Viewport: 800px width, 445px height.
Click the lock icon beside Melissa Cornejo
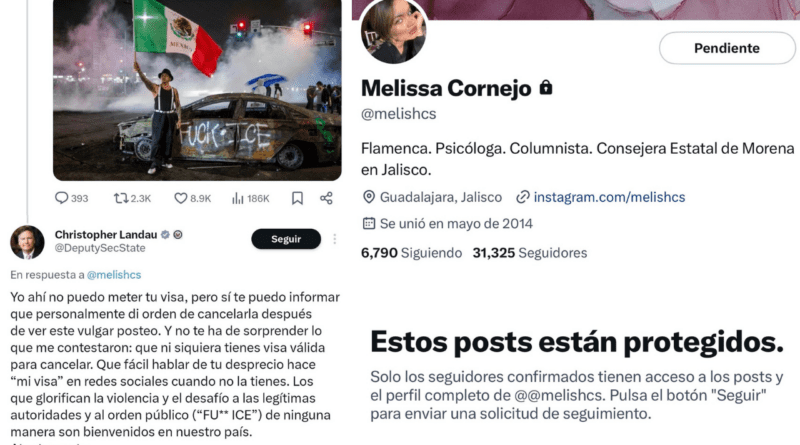pyautogui.click(x=546, y=88)
